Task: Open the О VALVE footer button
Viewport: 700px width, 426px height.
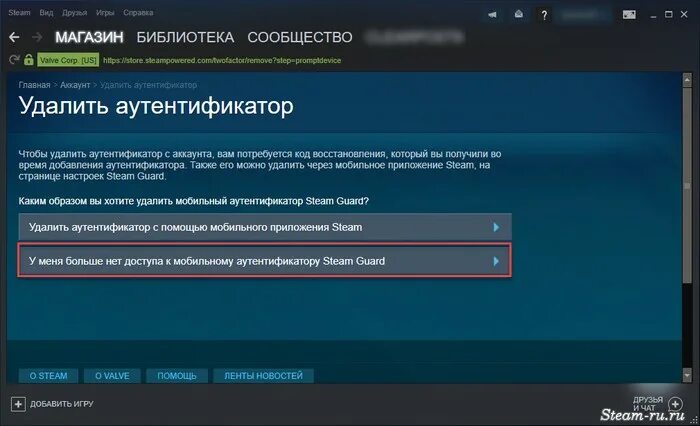Action: coord(112,376)
